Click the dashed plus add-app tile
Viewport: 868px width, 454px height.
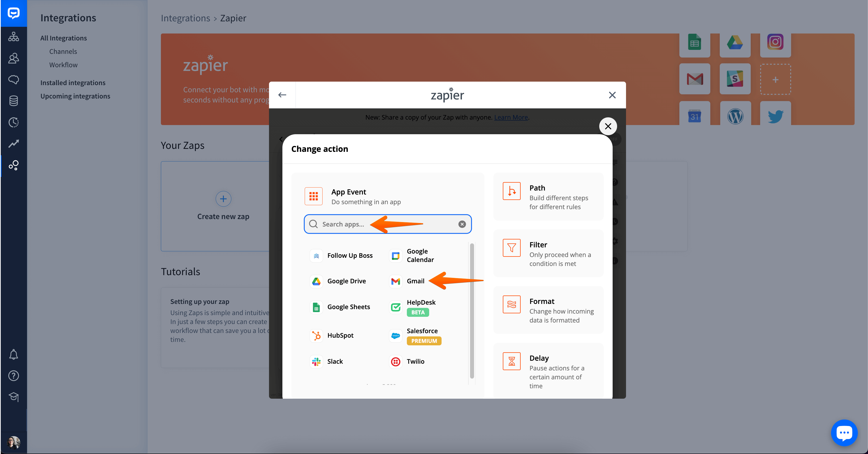coord(775,79)
